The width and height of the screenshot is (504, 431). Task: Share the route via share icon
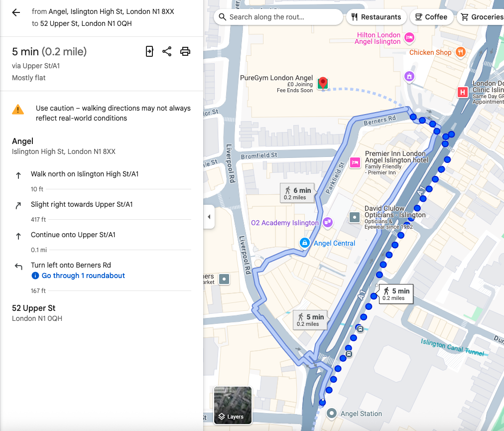(167, 51)
